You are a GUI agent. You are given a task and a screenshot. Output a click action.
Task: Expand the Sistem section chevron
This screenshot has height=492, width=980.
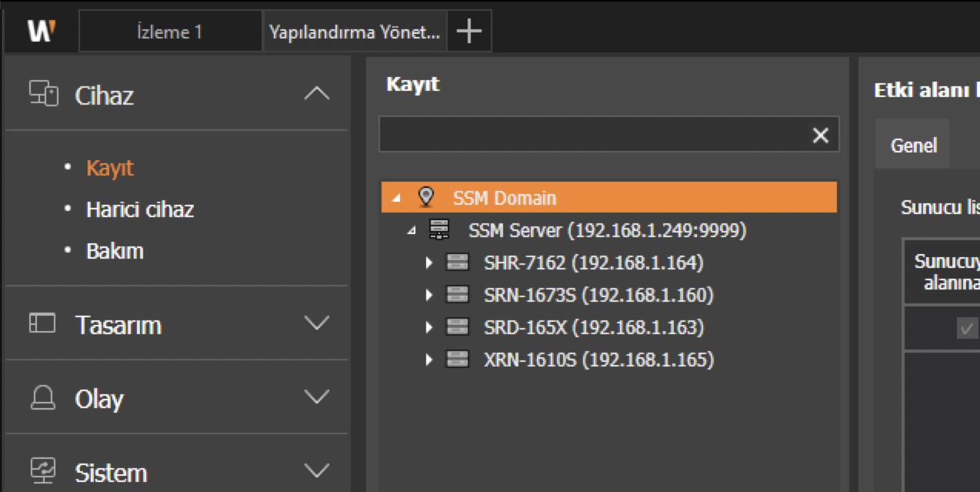(x=317, y=470)
